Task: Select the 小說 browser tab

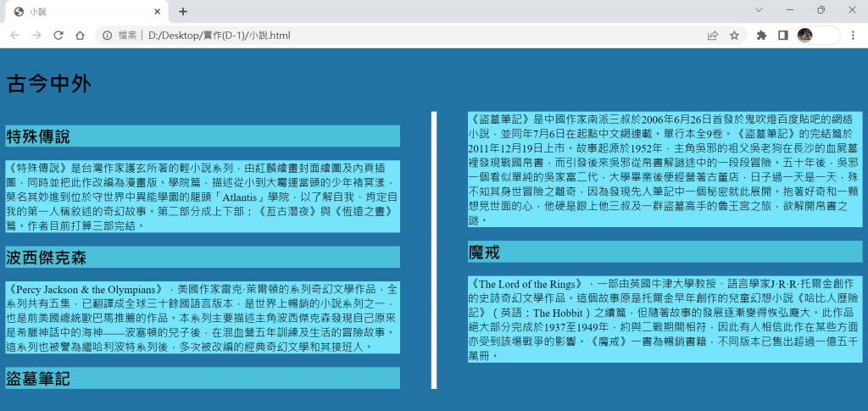Action: tap(86, 12)
